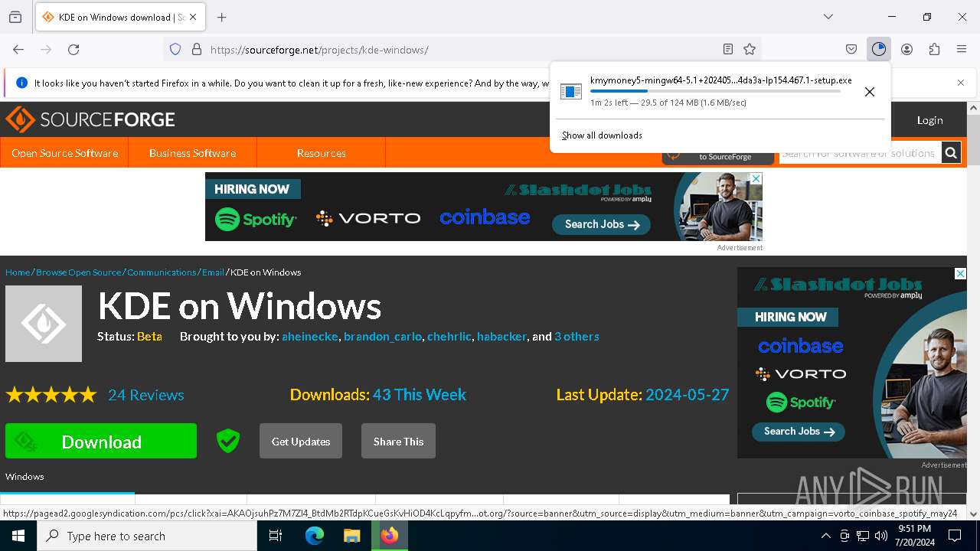This screenshot has height=551, width=980.
Task: Open habacker profile link
Action: [501, 337]
